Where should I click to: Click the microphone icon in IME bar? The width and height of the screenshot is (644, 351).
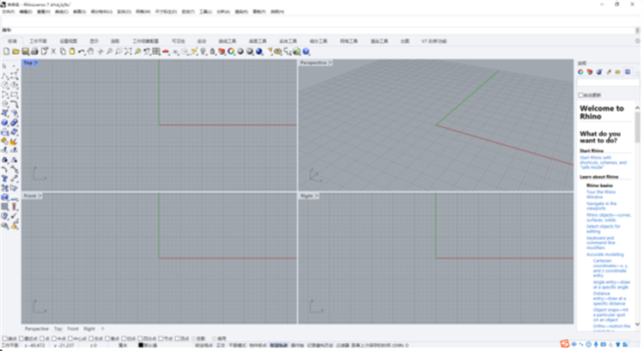(x=596, y=344)
